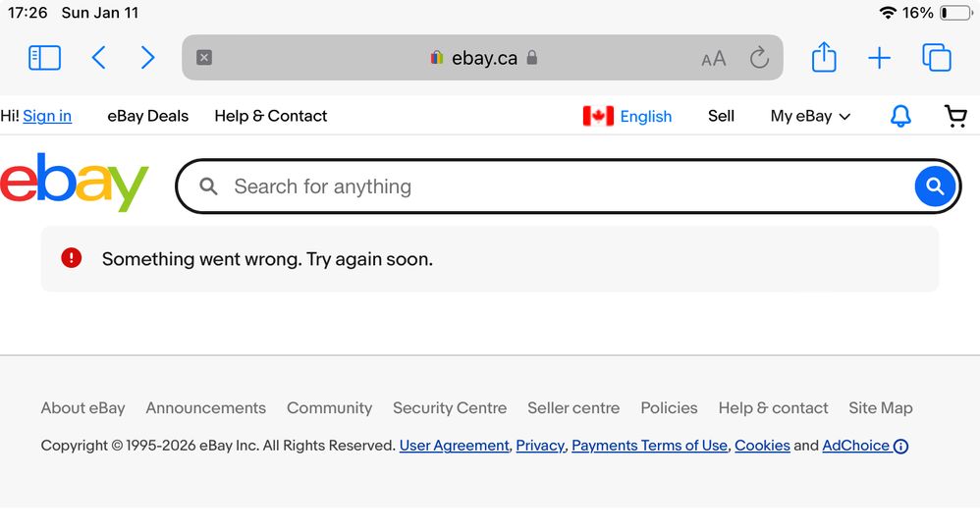Go back with the browser back arrow

point(98,58)
